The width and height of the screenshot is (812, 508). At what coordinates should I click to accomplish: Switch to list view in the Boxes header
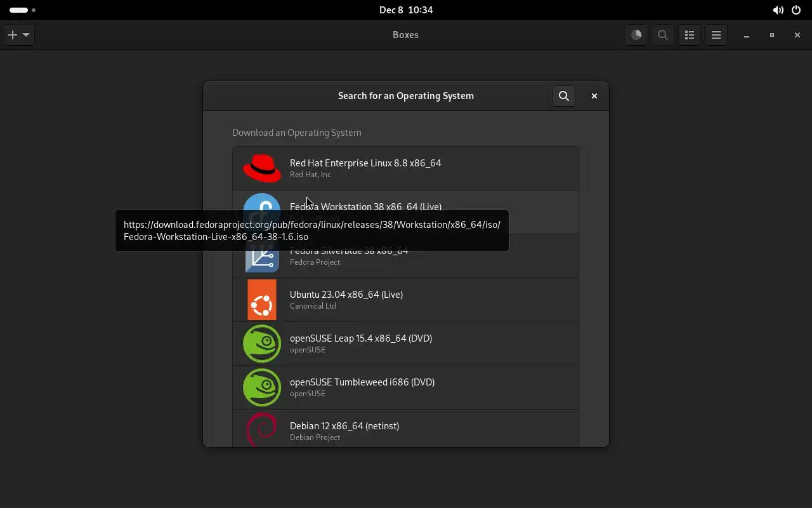pos(690,35)
